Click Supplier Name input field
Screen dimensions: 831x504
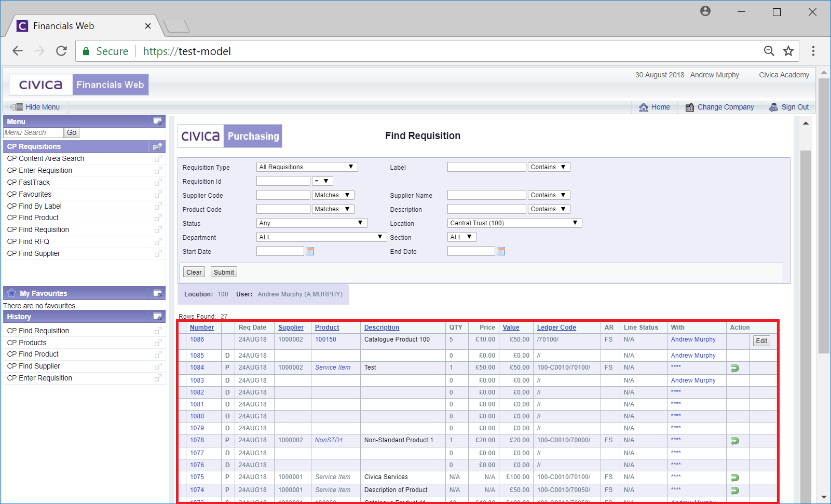487,195
